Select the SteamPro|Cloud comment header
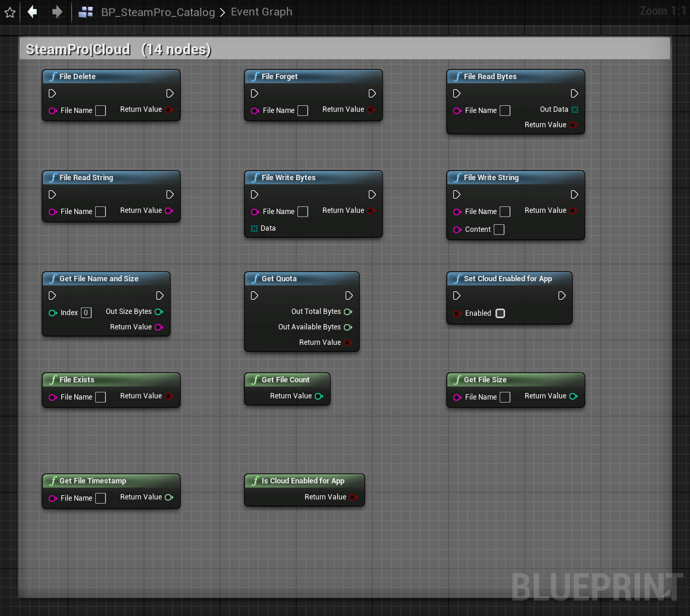Image resolution: width=690 pixels, height=616 pixels. [x=344, y=49]
